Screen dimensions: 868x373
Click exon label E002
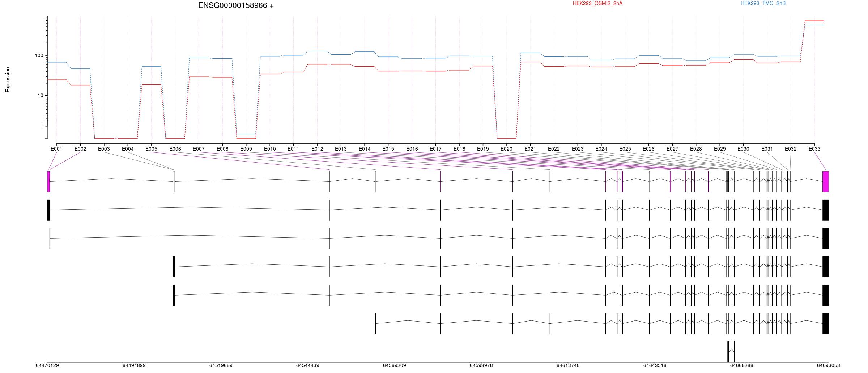[80, 149]
